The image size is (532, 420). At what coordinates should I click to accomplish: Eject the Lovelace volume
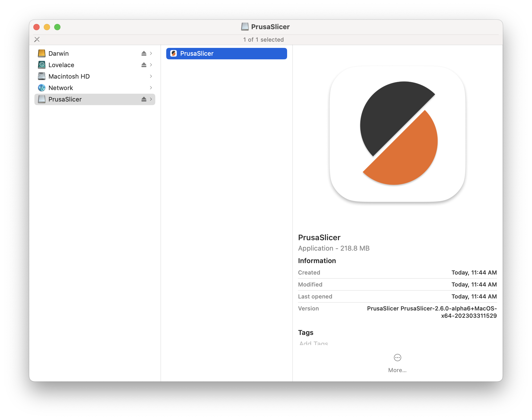(144, 65)
